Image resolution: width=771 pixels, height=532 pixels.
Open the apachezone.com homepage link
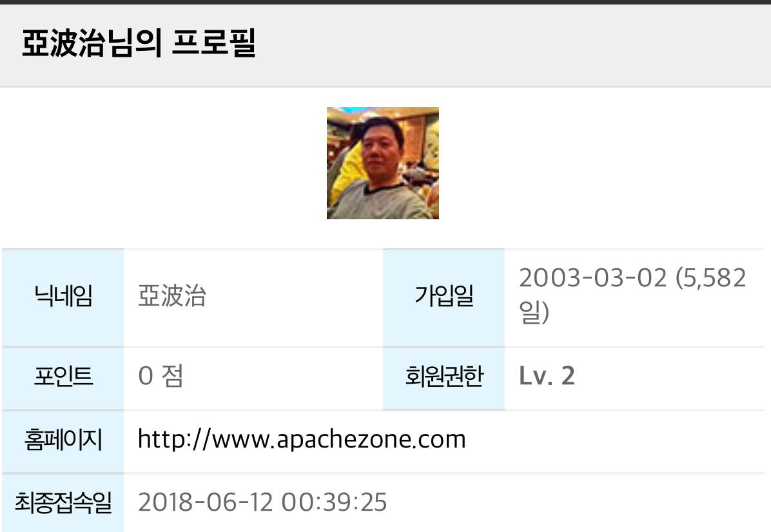pyautogui.click(x=302, y=440)
